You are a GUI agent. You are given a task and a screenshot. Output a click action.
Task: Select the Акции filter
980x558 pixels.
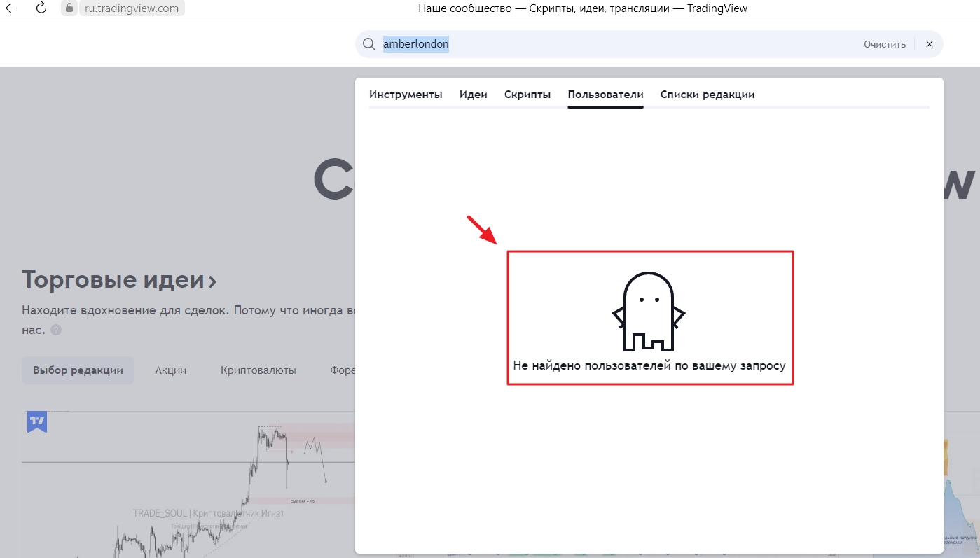click(x=171, y=370)
